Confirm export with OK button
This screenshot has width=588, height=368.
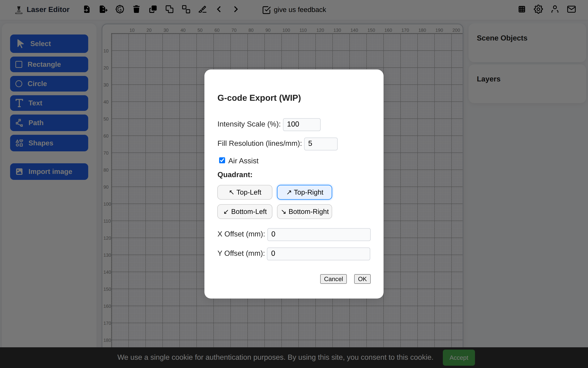pos(362,279)
